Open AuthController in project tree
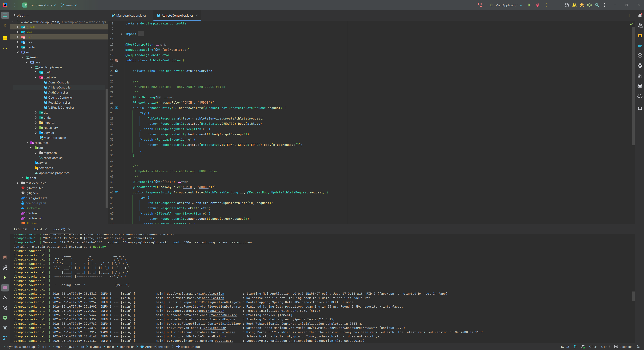 click(58, 92)
